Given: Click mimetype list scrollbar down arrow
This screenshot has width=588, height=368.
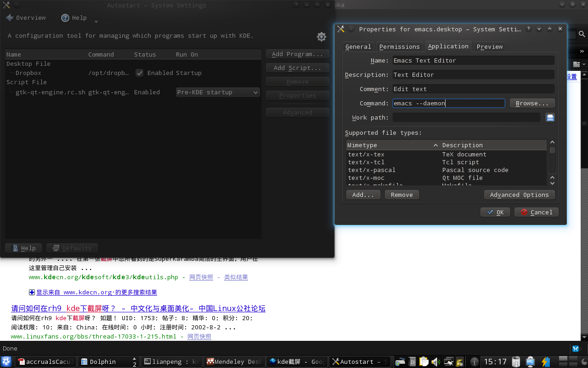Looking at the screenshot, I should (x=552, y=183).
